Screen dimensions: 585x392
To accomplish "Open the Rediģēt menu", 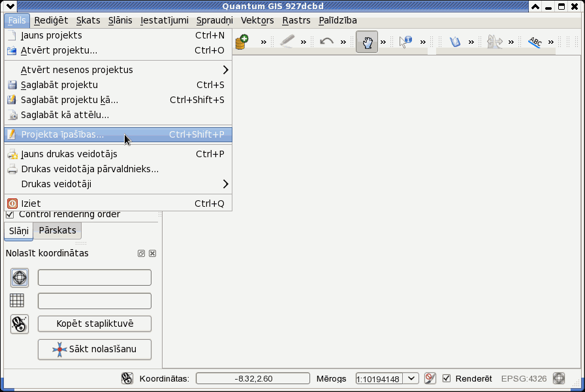I will click(x=51, y=20).
